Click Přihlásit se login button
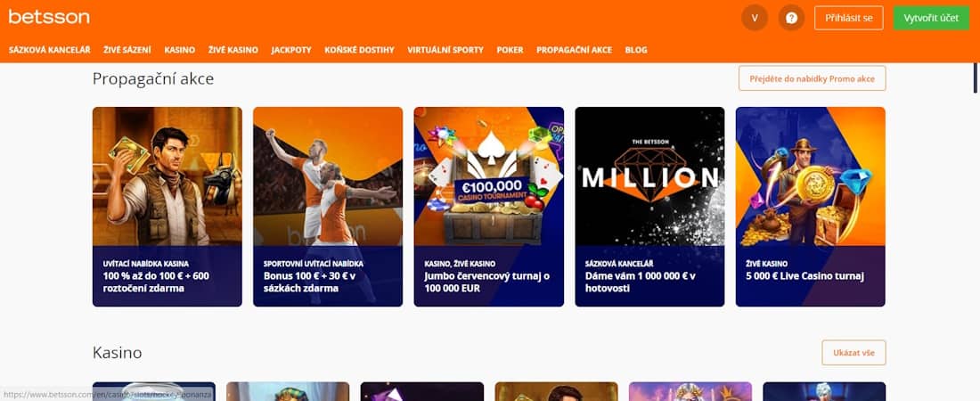Viewport: 980px width, 401px height. coord(849,18)
